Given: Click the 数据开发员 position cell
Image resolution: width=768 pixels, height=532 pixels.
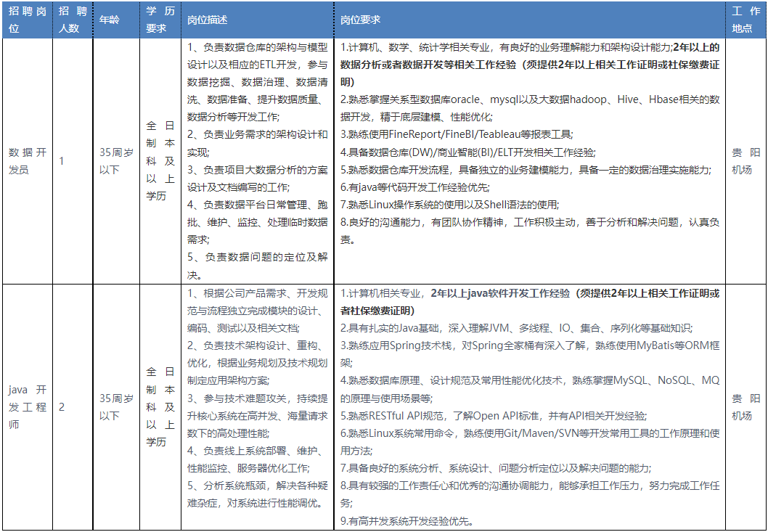Looking at the screenshot, I should [x=27, y=161].
